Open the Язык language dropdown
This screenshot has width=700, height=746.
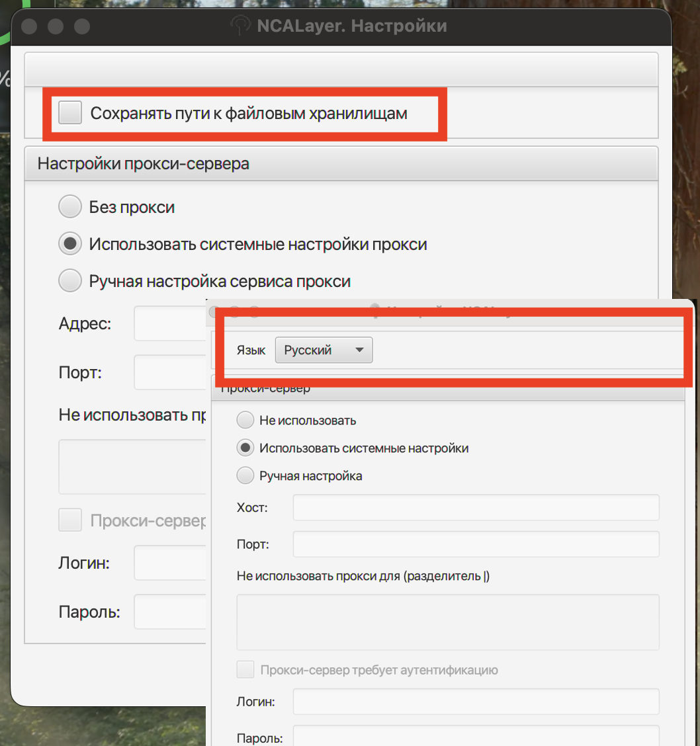(324, 351)
